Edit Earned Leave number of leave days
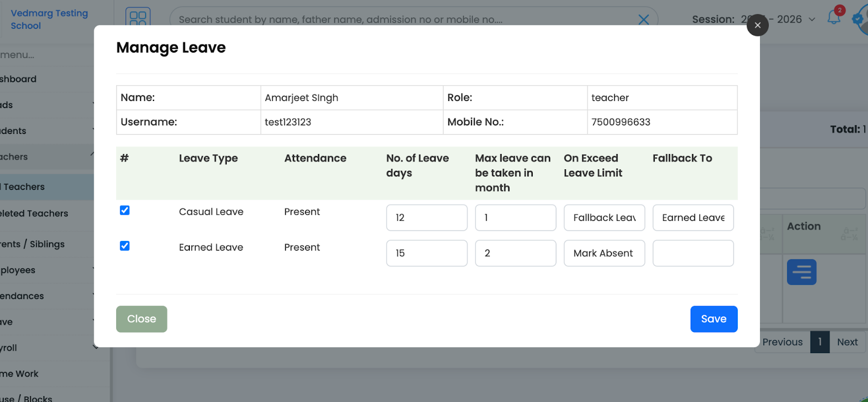868x402 pixels. point(426,253)
